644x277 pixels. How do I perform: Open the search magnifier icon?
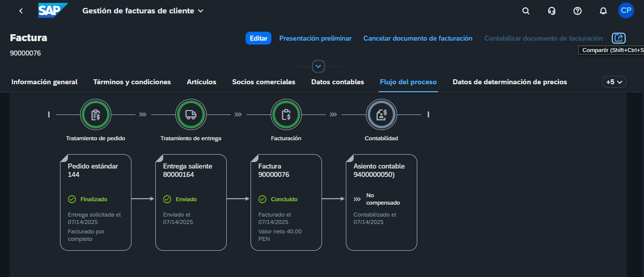[x=526, y=11]
